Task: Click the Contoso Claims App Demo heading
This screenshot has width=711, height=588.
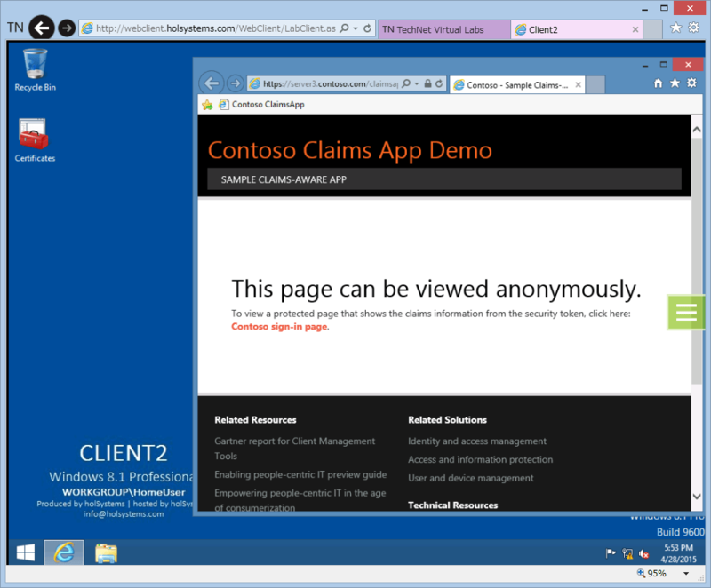Action: 349,150
